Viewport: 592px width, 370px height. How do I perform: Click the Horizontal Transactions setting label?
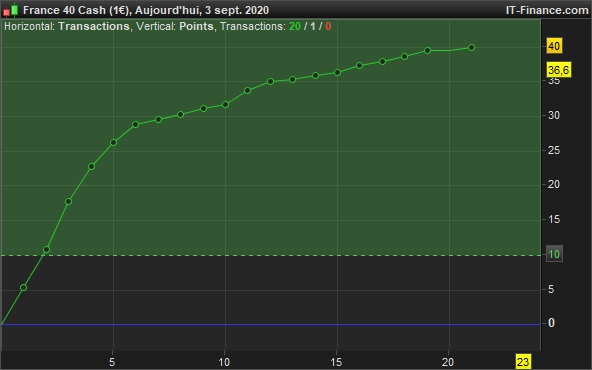pos(66,26)
